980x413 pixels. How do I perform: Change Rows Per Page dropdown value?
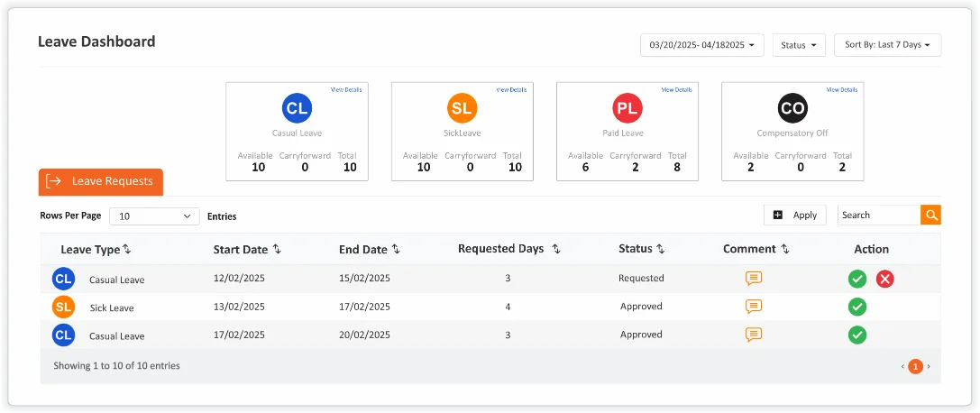(154, 216)
